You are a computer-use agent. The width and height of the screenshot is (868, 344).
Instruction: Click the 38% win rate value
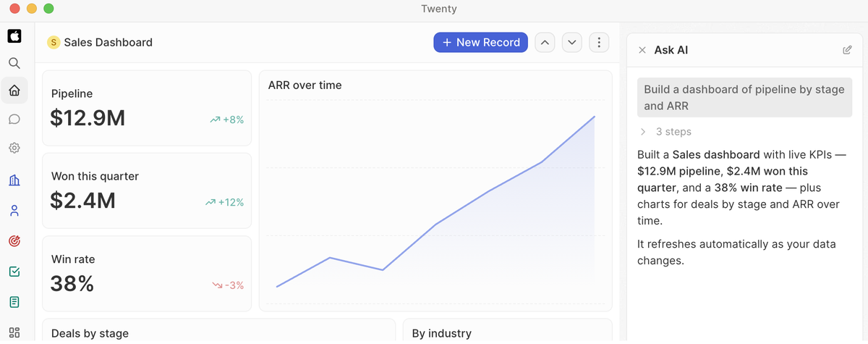tap(72, 283)
